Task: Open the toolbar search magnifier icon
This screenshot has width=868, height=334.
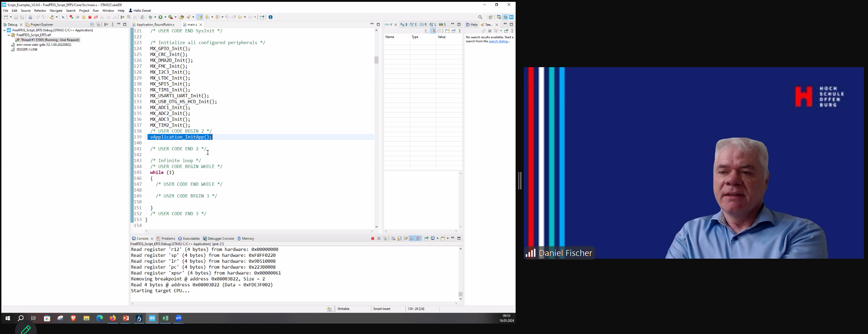Action: pos(480,17)
